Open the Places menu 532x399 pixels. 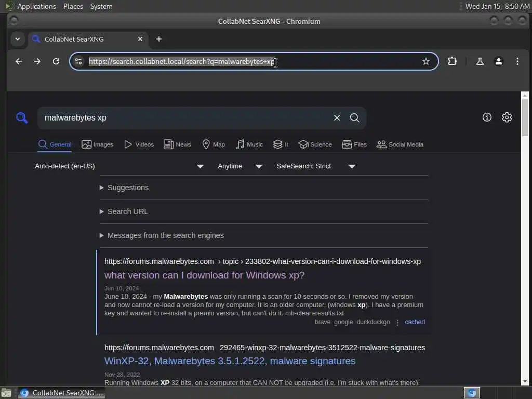click(x=73, y=6)
